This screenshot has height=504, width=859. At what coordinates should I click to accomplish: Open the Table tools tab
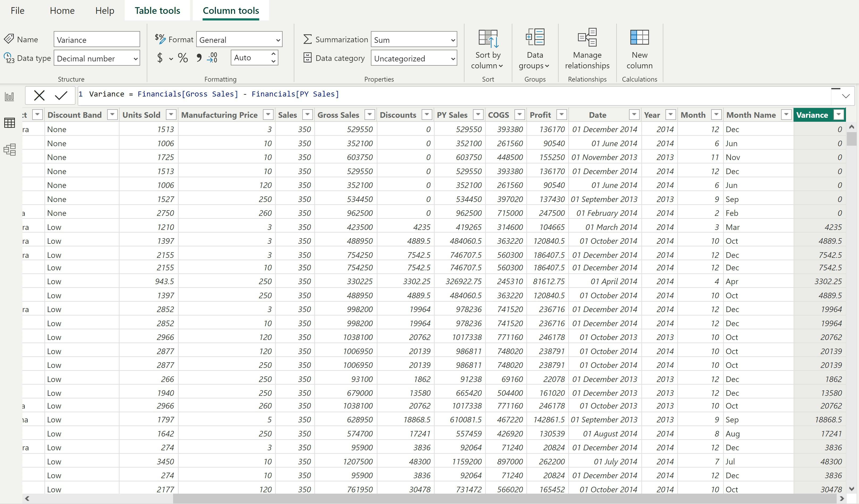point(157,11)
